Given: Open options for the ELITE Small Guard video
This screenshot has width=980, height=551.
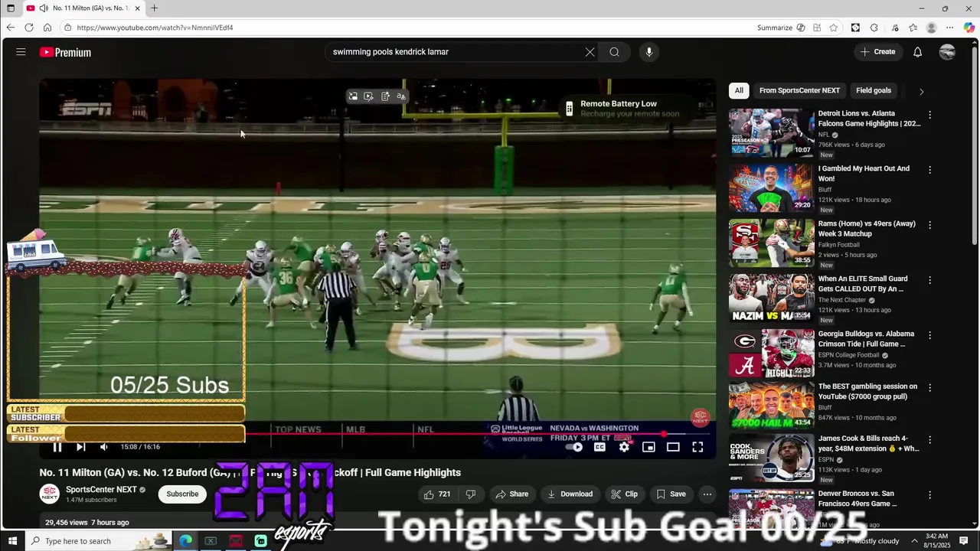Looking at the screenshot, I should [930, 280].
